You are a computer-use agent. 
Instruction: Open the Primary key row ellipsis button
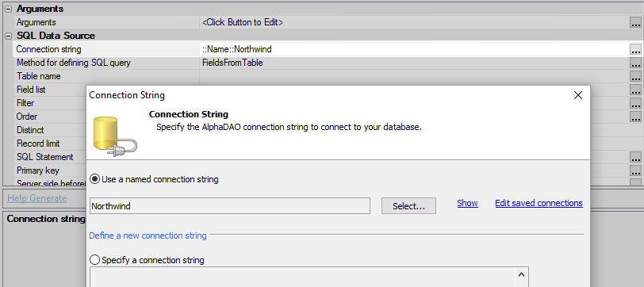tap(635, 170)
